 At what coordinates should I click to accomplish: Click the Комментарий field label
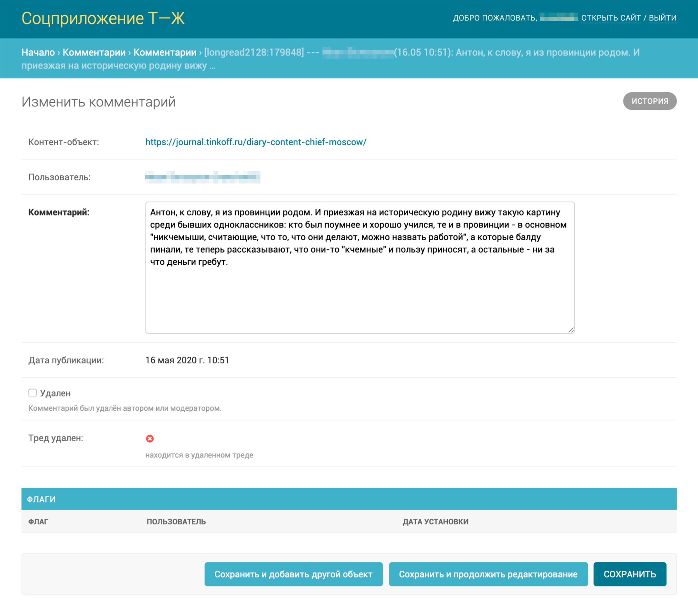point(59,212)
